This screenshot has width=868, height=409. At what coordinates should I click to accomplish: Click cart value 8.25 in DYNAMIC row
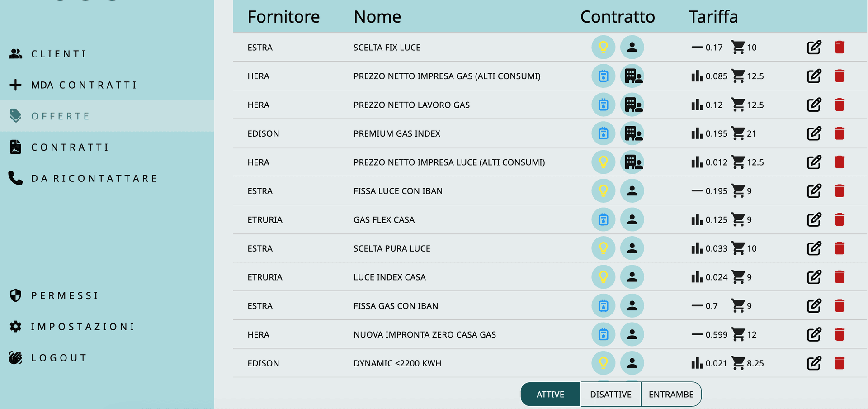[x=755, y=363]
